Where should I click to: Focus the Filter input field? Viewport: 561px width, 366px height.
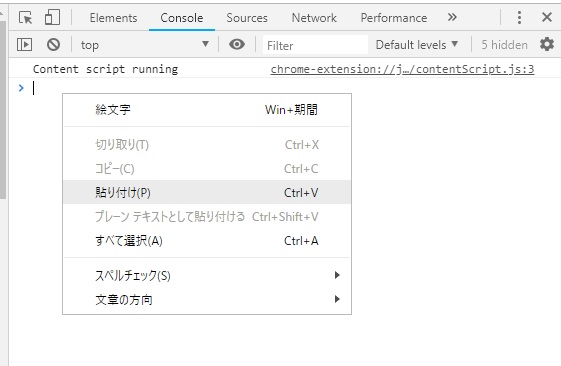coord(315,45)
